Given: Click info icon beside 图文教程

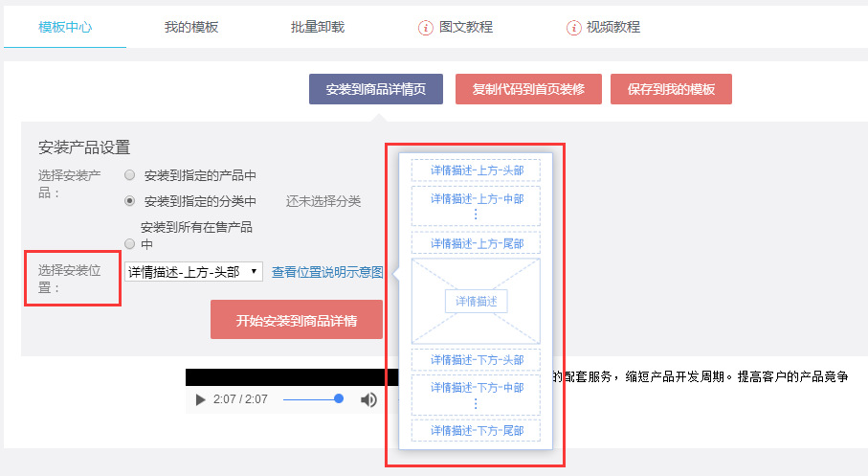Looking at the screenshot, I should (425, 28).
